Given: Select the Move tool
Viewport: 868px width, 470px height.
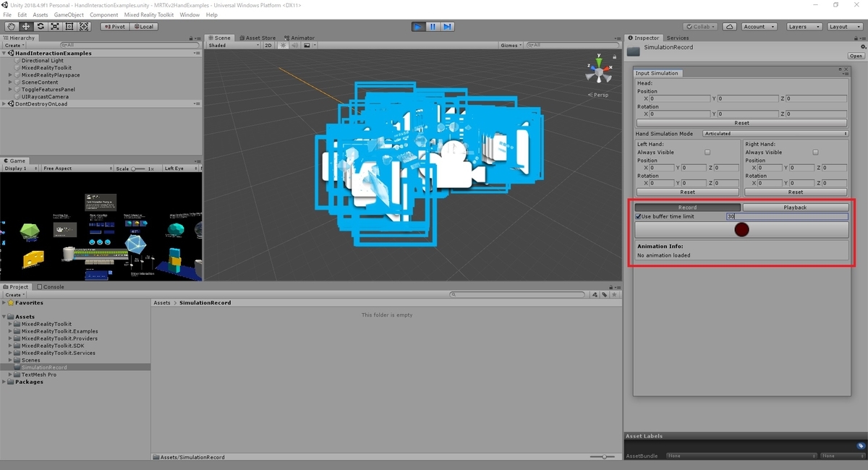Looking at the screenshot, I should (26, 27).
